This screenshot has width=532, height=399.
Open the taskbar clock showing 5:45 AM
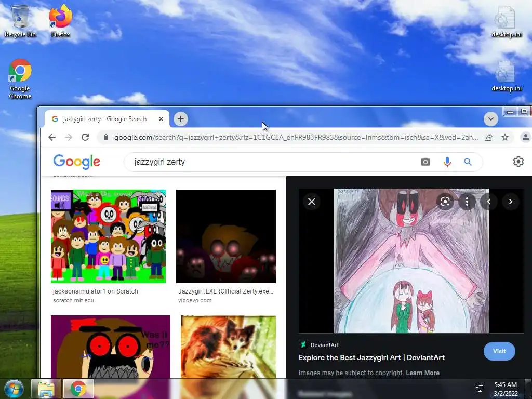pyautogui.click(x=506, y=389)
